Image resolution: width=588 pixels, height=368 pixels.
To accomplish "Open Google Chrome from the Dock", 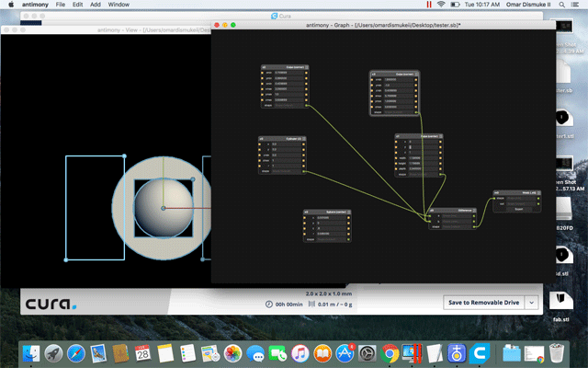I will tap(390, 353).
